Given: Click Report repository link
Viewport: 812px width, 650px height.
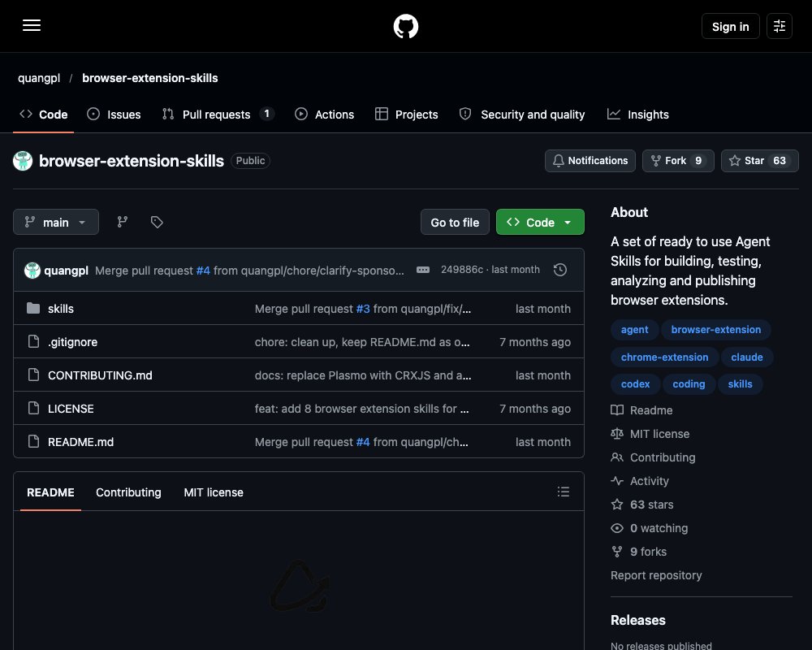Looking at the screenshot, I should pos(656,575).
